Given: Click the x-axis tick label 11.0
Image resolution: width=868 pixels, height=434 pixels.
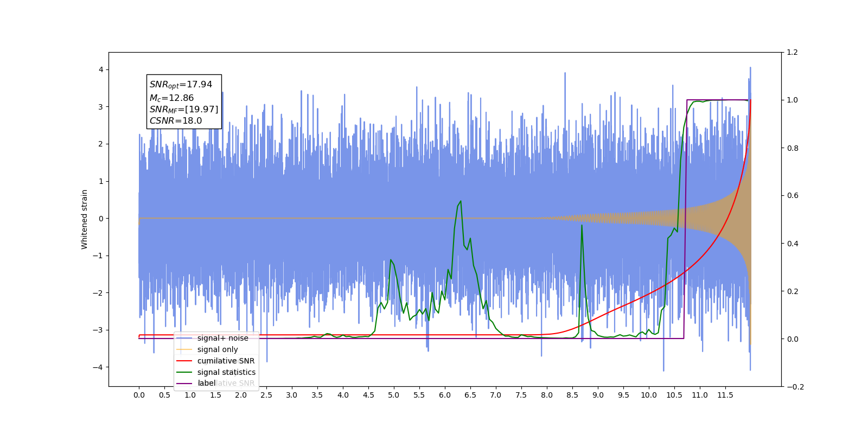Looking at the screenshot, I should (x=700, y=395).
